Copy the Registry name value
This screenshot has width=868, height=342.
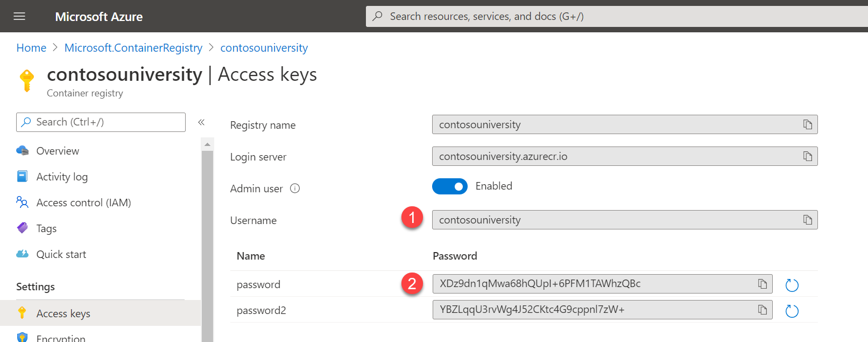coord(807,124)
